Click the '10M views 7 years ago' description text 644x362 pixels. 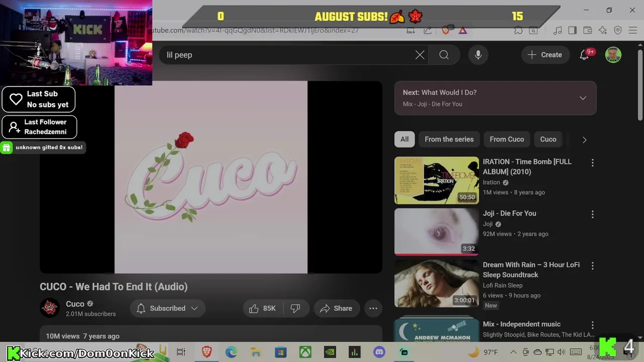coord(83,336)
